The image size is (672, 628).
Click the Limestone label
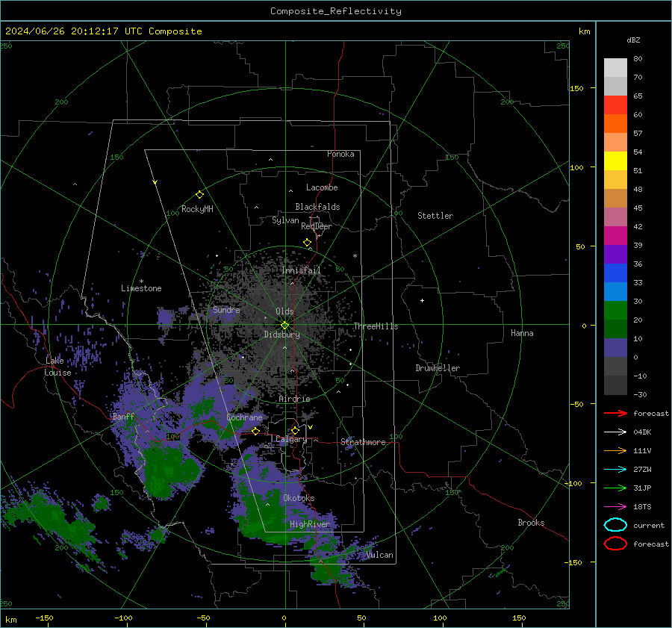pyautogui.click(x=141, y=288)
